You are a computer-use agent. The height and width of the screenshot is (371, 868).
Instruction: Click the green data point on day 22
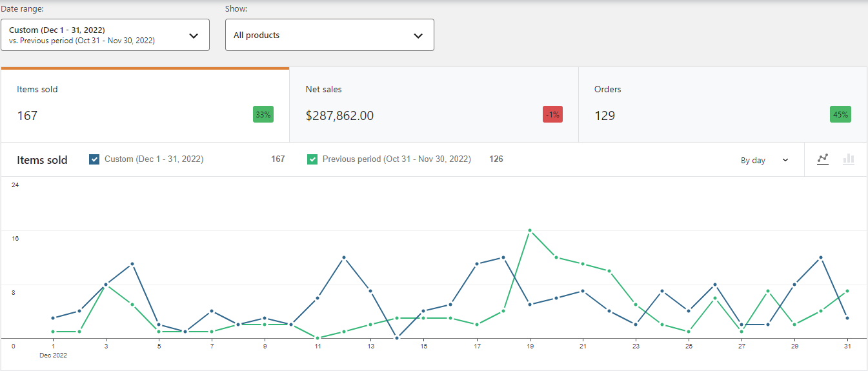tap(609, 271)
